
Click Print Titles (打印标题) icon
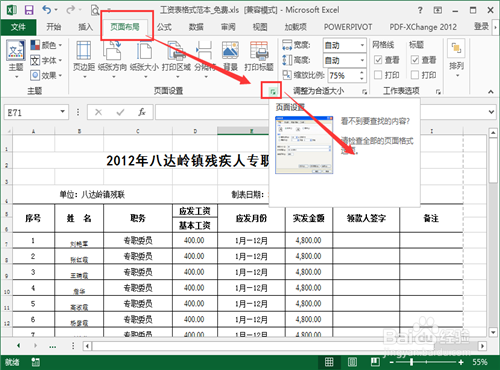click(x=259, y=56)
